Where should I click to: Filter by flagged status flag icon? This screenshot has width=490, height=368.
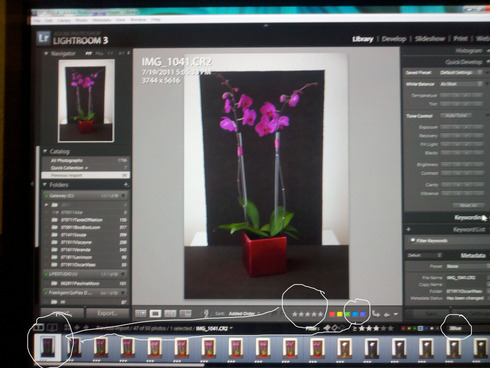[327, 328]
